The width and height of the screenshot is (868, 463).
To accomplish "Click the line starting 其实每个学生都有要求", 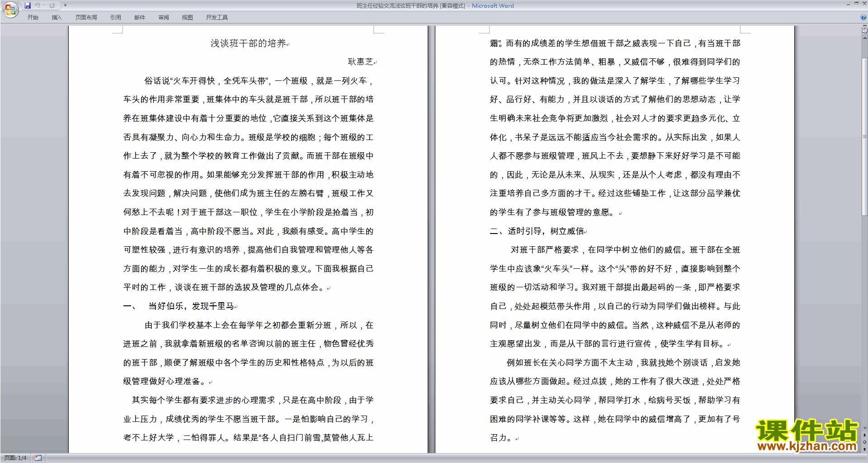I will [253, 400].
